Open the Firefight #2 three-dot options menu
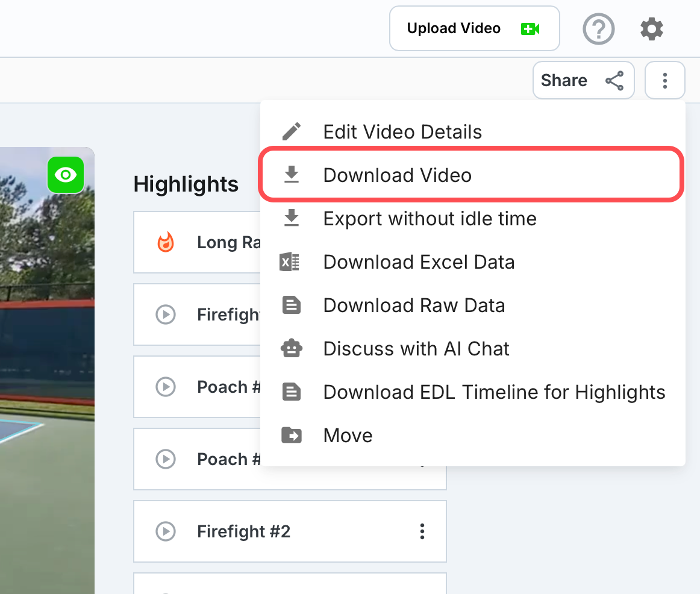The height and width of the screenshot is (594, 700). click(422, 531)
